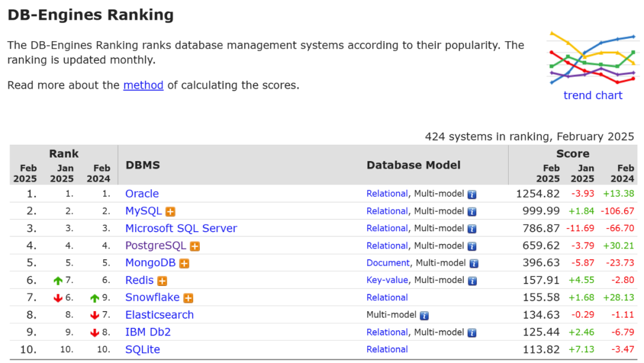Image resolution: width=644 pixels, height=363 pixels.
Task: Click the orange plus icon beside MySQL
Action: coord(171,211)
